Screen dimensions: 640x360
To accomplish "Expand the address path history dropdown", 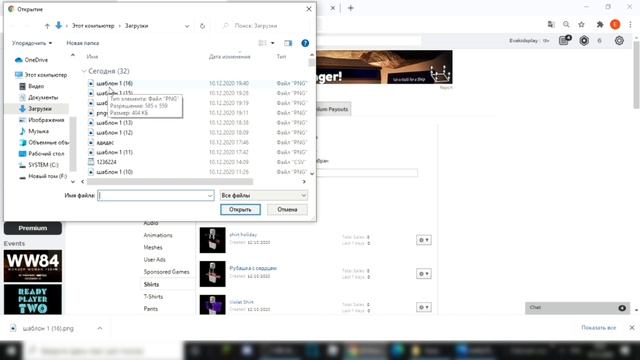I will pos(187,26).
